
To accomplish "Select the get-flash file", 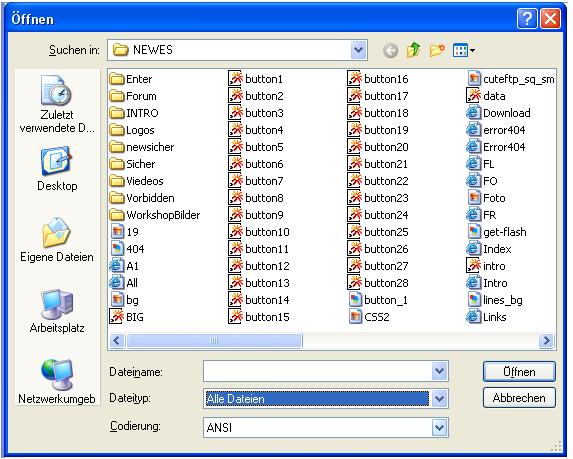I will 497,232.
